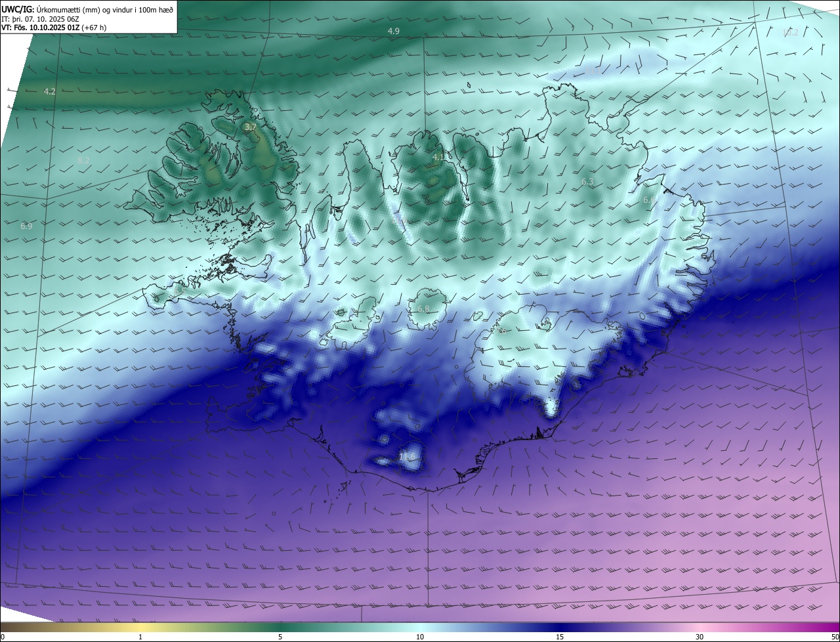Click the 3.7 value label over the Westfjords
The height and width of the screenshot is (642, 840).
[x=250, y=127]
